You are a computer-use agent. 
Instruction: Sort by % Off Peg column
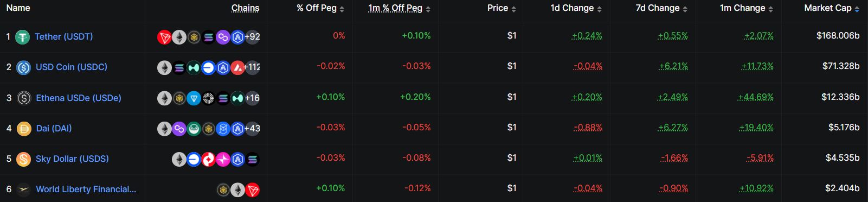pos(320,8)
